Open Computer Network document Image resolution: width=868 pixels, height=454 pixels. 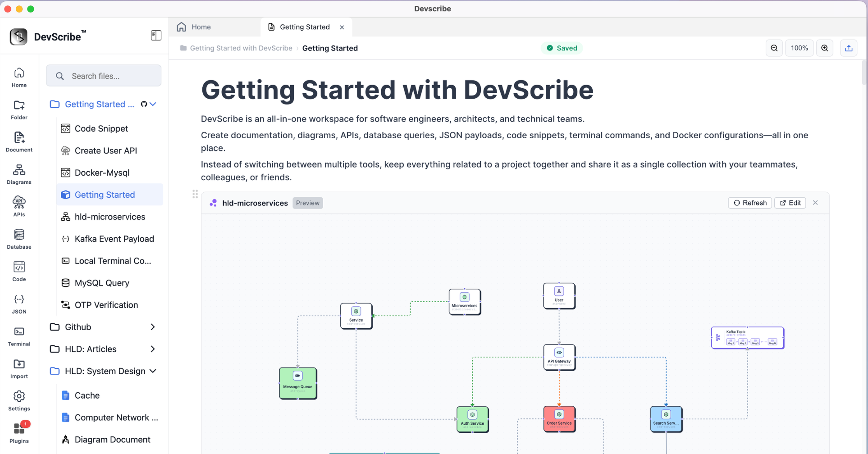(110, 418)
